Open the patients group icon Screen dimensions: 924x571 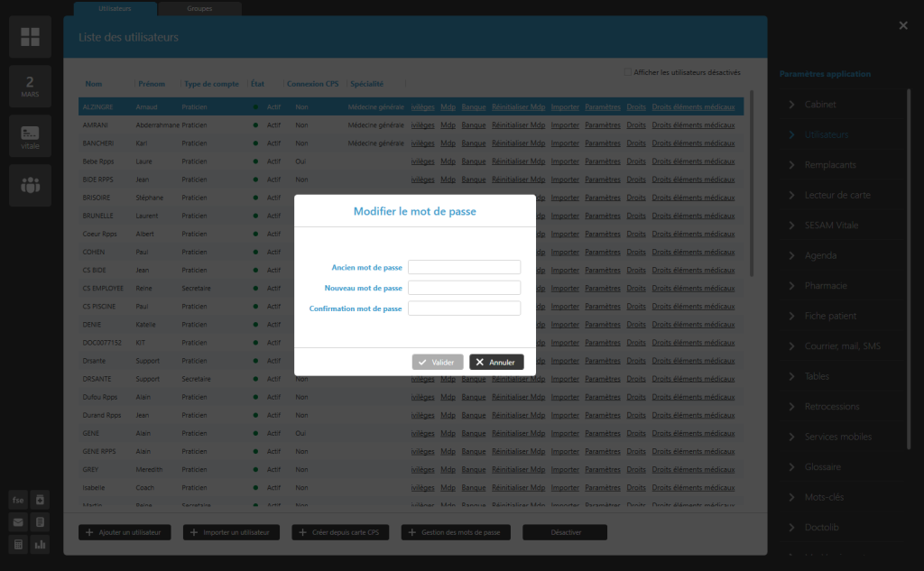31,186
